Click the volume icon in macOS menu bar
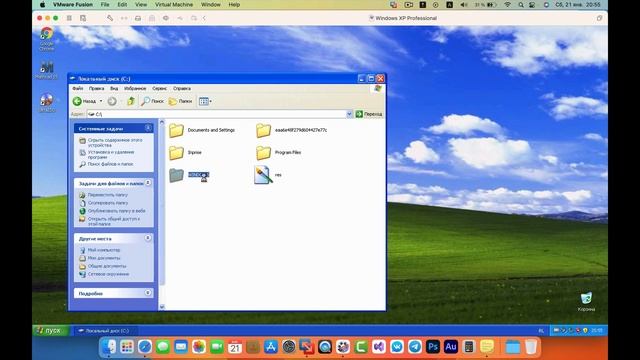 464,4
